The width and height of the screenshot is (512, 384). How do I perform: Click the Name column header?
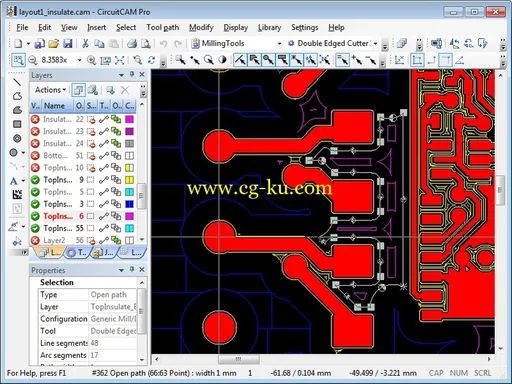point(57,106)
